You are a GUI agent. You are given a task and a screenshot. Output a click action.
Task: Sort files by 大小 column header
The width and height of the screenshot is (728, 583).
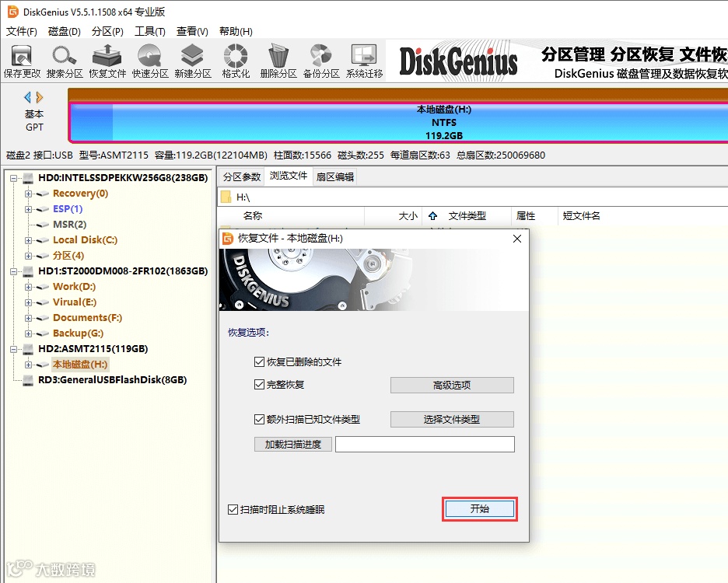click(408, 216)
